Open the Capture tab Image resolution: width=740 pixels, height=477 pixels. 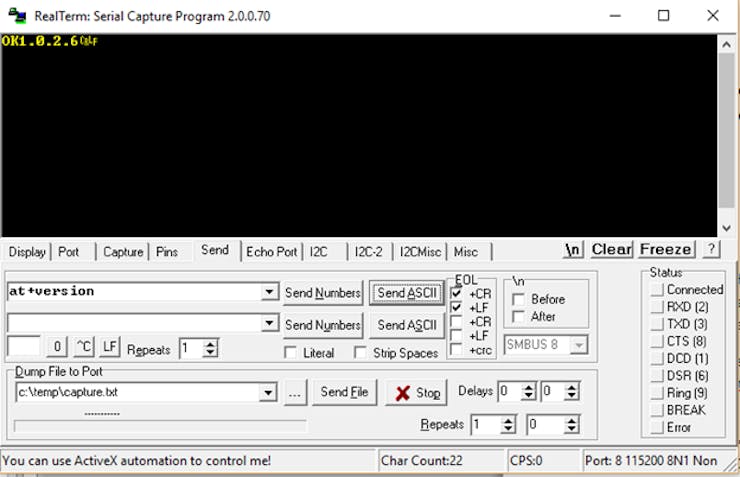(x=123, y=252)
